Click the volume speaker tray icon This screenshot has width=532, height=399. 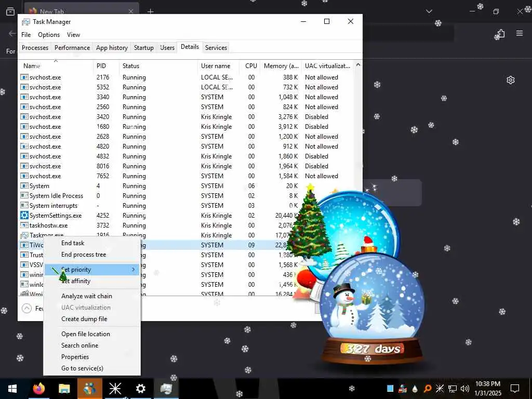465,389
